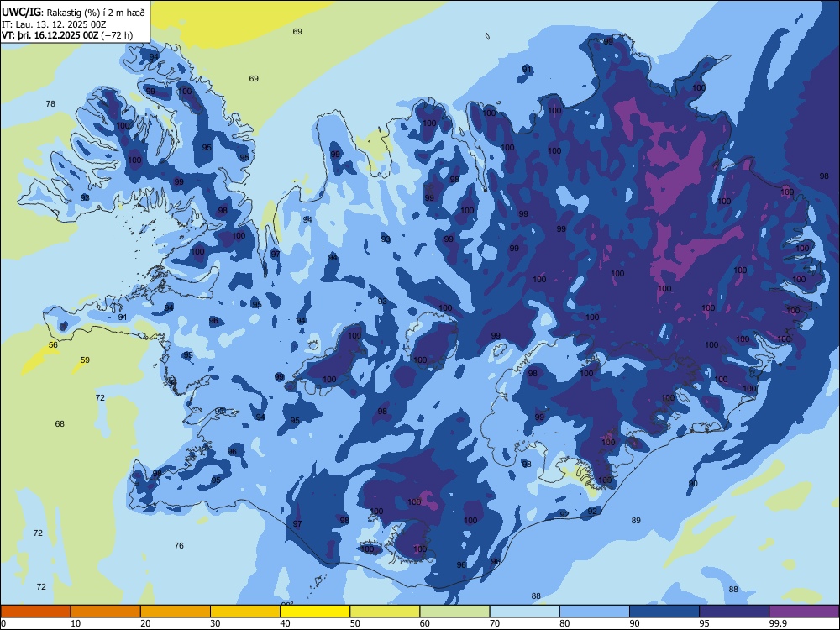Click the '56' humidity value on the map
The image size is (840, 630).
(53, 345)
